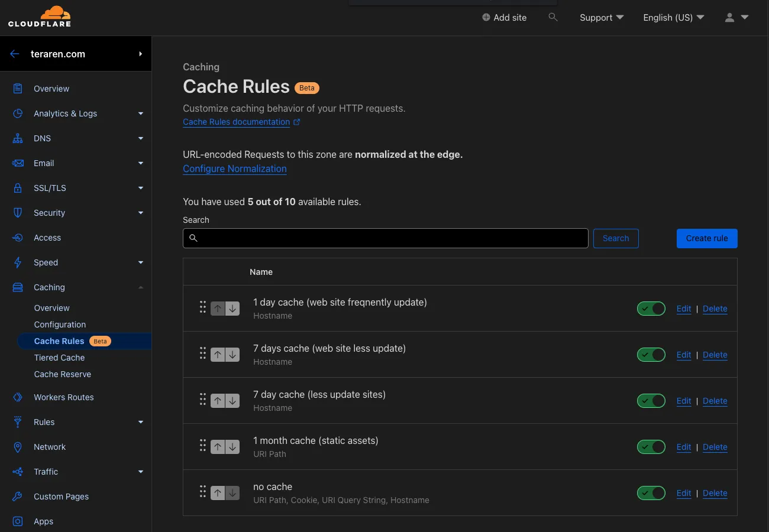The image size is (769, 532).
Task: Go to Tiered Cache in sidebar
Action: (59, 358)
